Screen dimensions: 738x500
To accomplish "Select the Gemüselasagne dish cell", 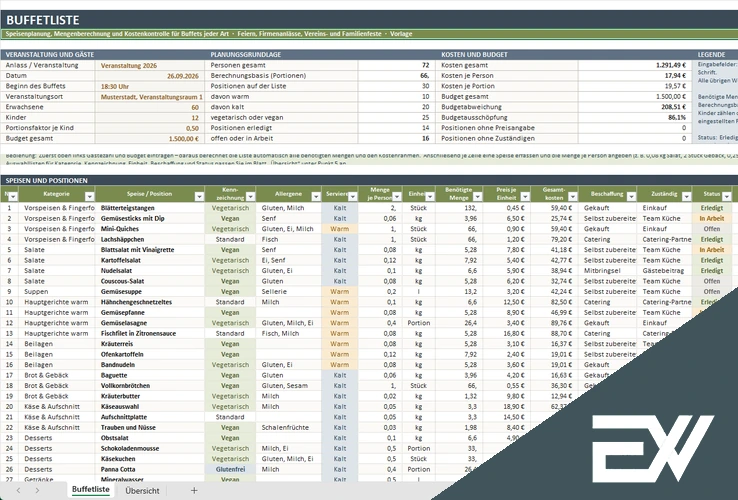I will point(150,323).
